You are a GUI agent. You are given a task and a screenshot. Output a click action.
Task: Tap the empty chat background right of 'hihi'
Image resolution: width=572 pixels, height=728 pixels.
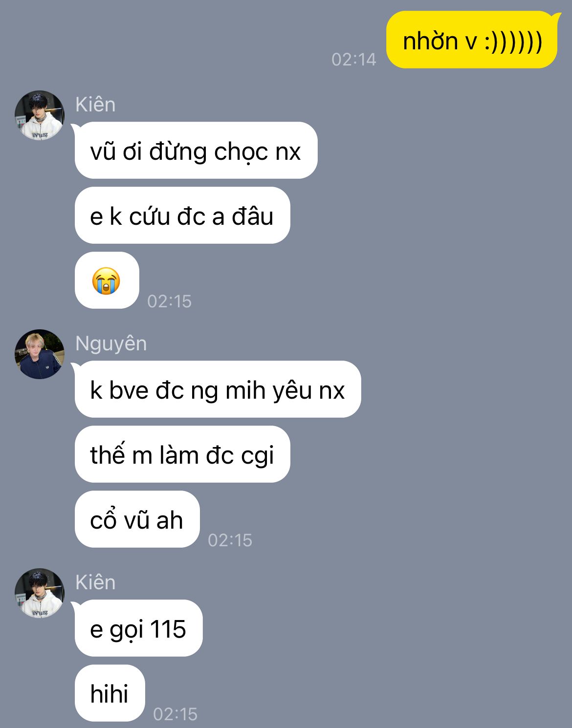381,693
